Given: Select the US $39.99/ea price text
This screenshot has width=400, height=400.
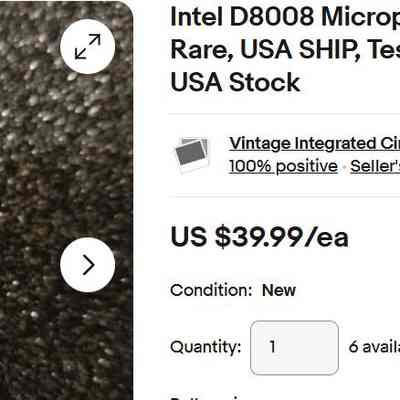Looking at the screenshot, I should 259,237.
